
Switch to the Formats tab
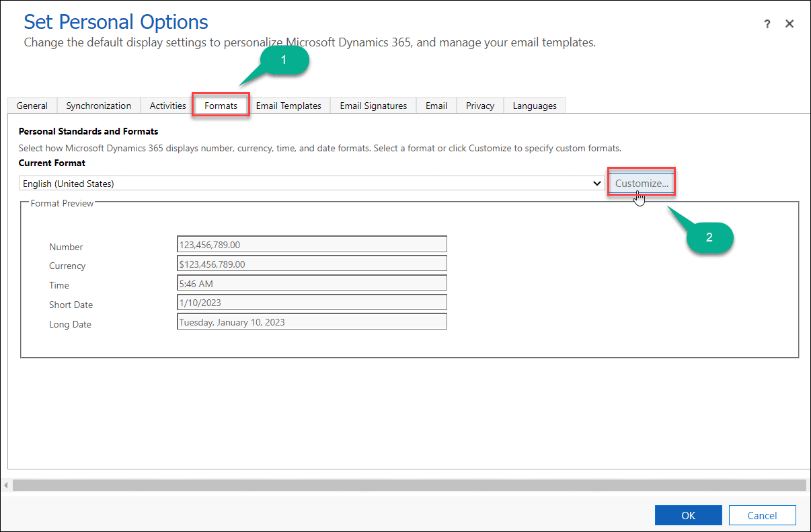coord(221,105)
